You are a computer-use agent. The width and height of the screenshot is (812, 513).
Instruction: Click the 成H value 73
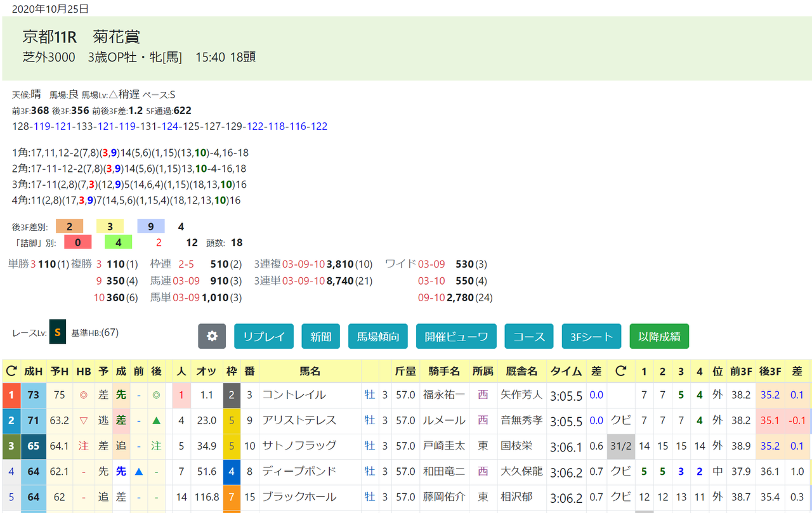click(x=33, y=395)
